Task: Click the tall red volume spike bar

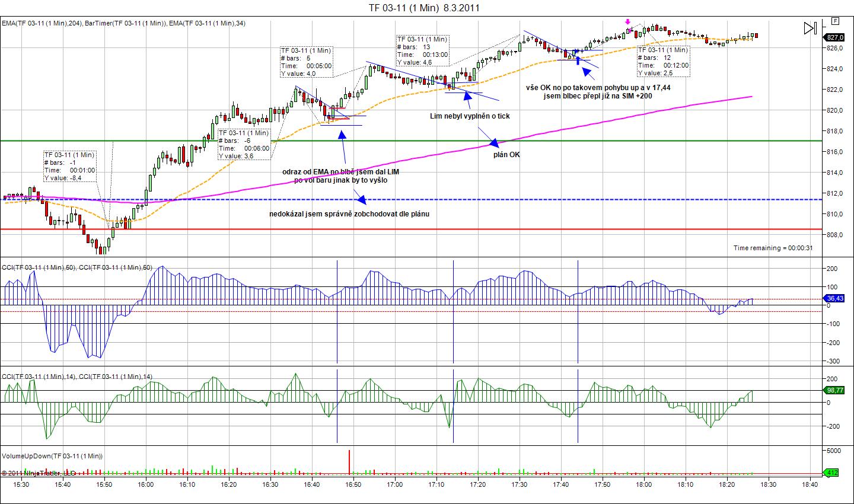Action: [349, 462]
